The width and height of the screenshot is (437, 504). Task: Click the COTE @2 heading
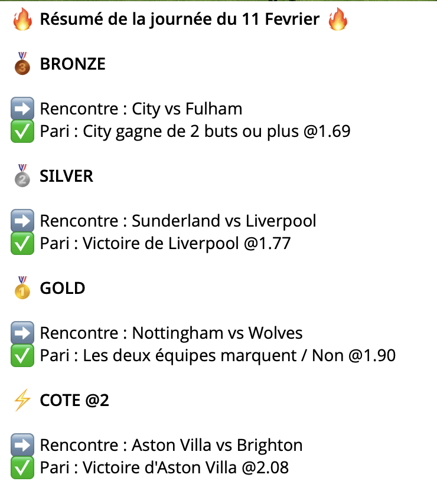coord(74,401)
